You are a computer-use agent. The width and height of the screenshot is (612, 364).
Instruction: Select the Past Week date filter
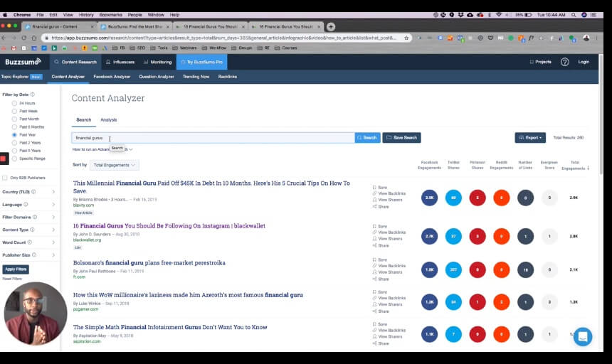click(x=14, y=111)
